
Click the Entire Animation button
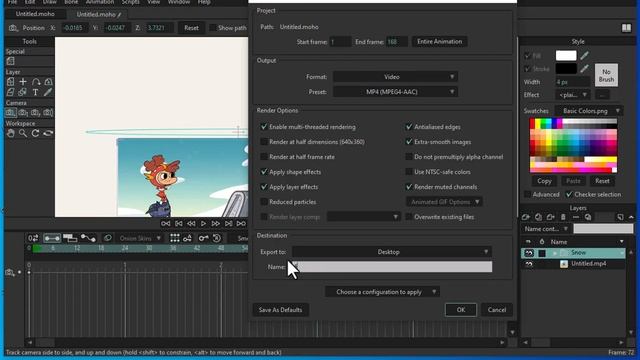coord(440,42)
